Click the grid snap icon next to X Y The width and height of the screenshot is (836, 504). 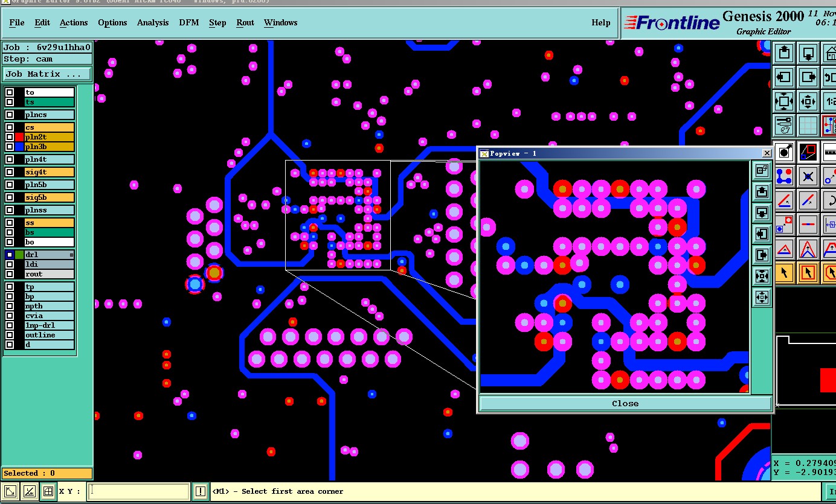48,492
